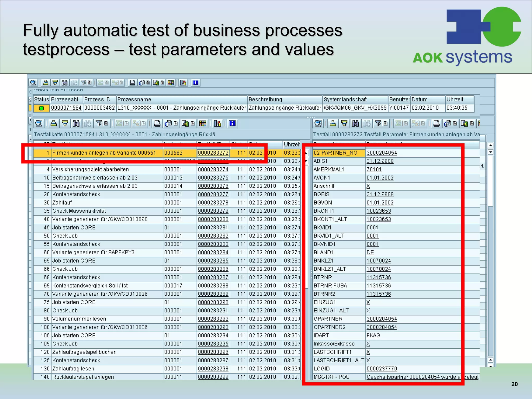Click value 'FKAG' in parameter list

[x=373, y=335]
